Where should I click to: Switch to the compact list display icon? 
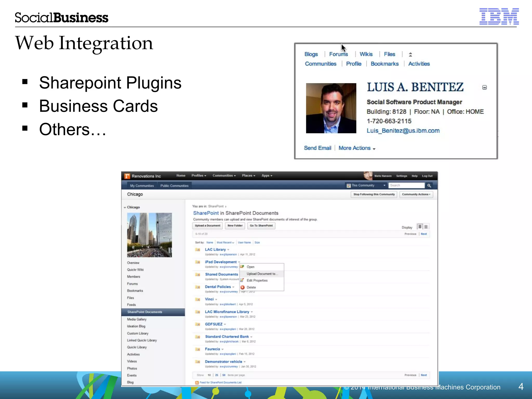point(426,227)
